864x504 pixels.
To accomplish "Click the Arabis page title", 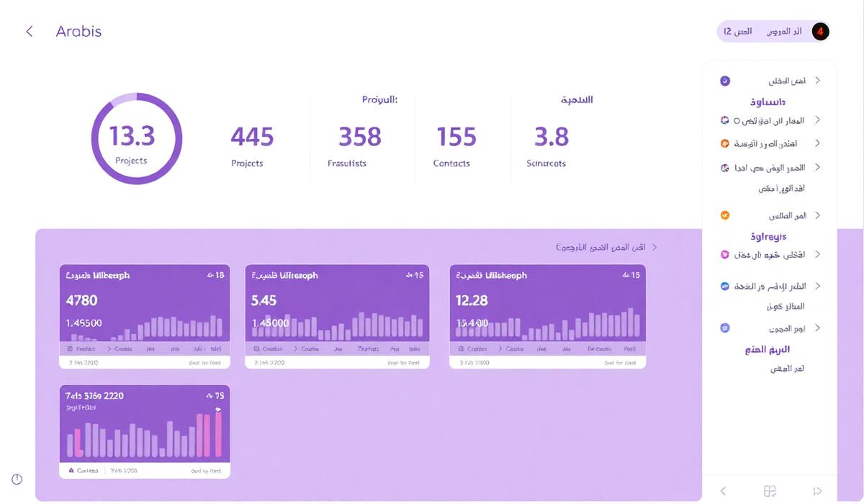I will tap(78, 31).
